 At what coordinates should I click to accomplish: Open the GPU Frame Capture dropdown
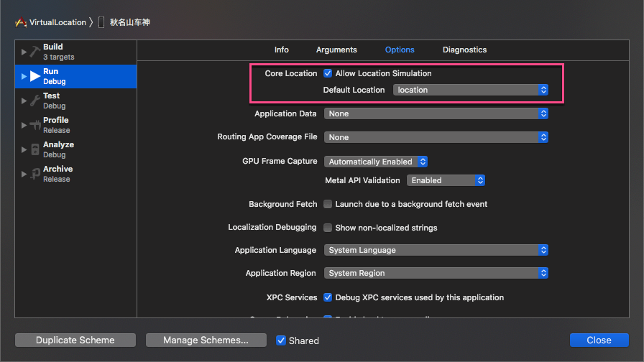[x=376, y=162]
